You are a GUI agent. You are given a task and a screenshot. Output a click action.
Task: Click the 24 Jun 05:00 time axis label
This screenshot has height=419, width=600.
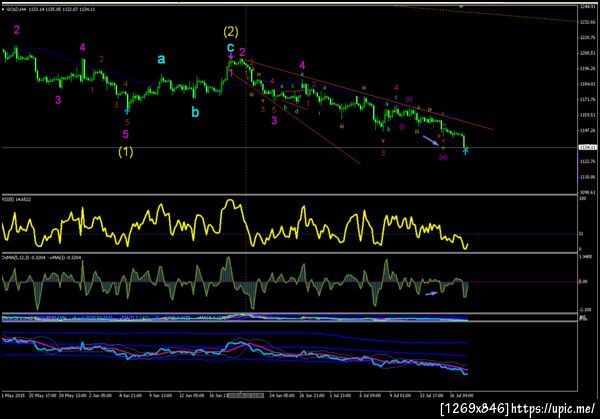tap(282, 395)
